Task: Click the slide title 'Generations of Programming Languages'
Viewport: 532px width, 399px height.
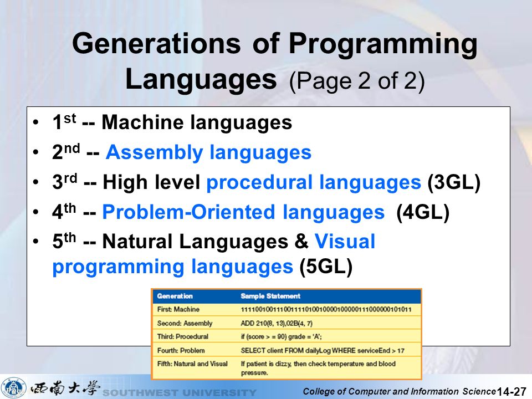Action: 274,61
